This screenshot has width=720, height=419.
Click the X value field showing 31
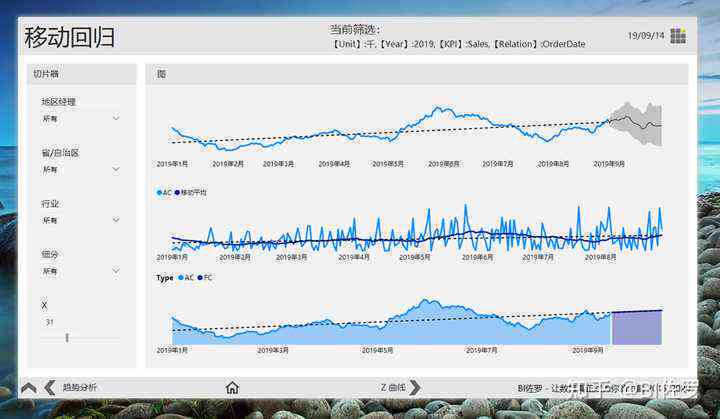(x=50, y=322)
